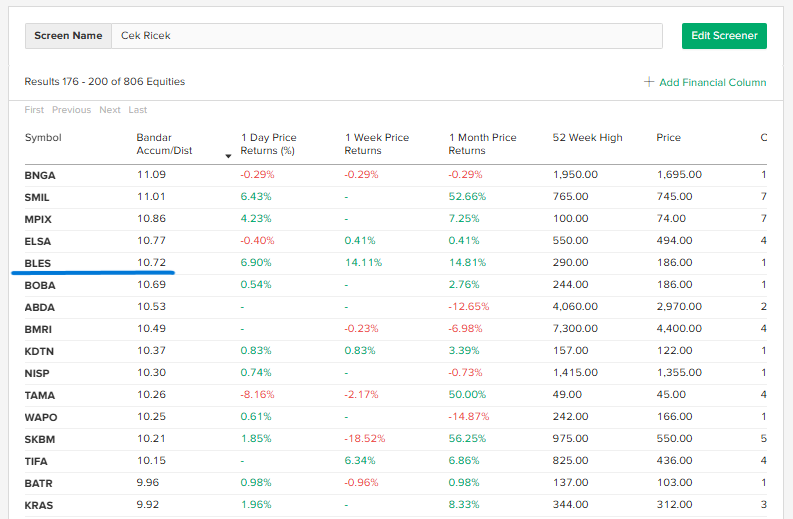The height and width of the screenshot is (519, 793).
Task: Open the BLES stock symbol
Action: (x=38, y=264)
